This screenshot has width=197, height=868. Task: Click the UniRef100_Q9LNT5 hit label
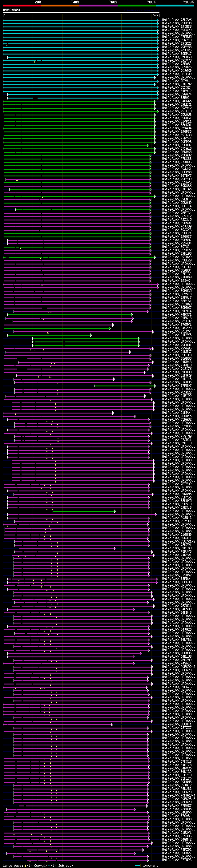pos(177,200)
